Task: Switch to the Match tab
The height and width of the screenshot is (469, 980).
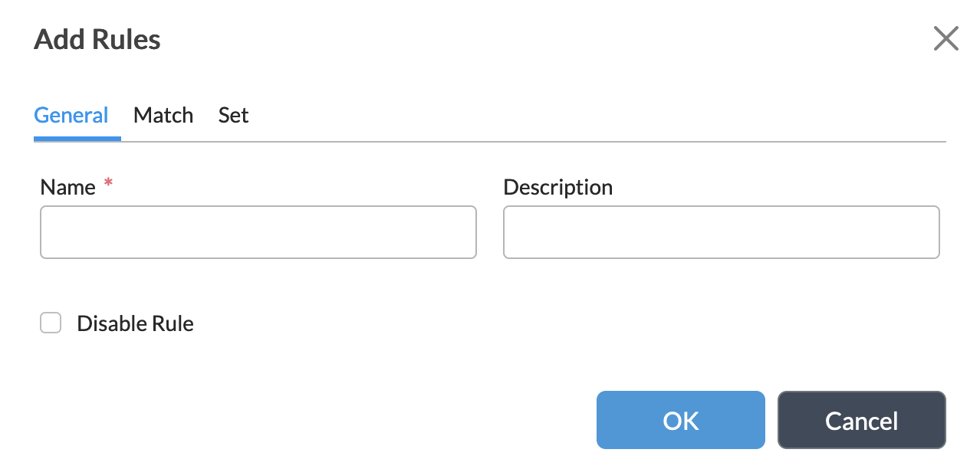Action: (163, 115)
